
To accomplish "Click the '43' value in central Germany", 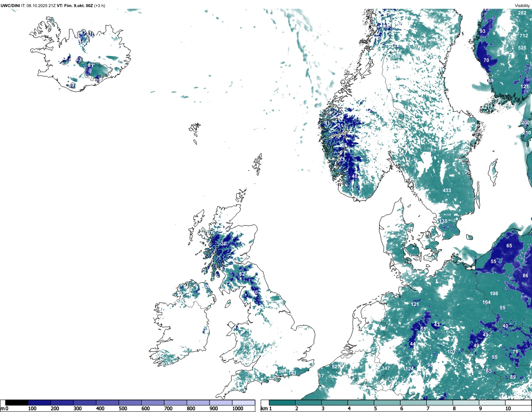I will point(436,325).
